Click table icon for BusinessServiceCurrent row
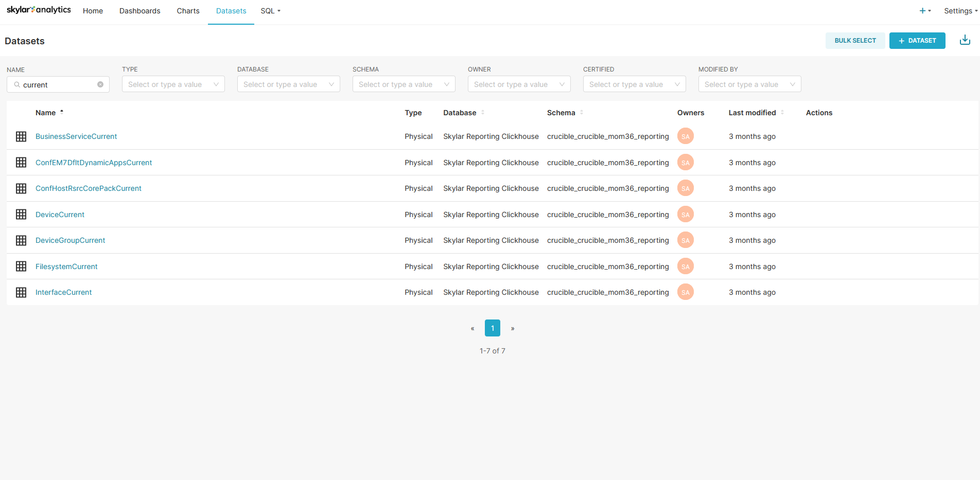980x480 pixels. click(21, 136)
